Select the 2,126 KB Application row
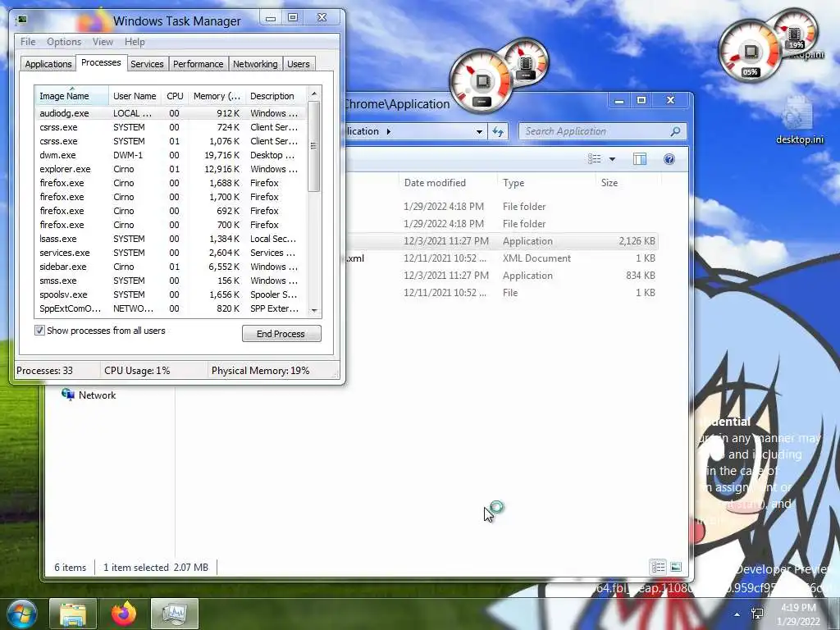Image resolution: width=840 pixels, height=630 pixels. (x=502, y=241)
